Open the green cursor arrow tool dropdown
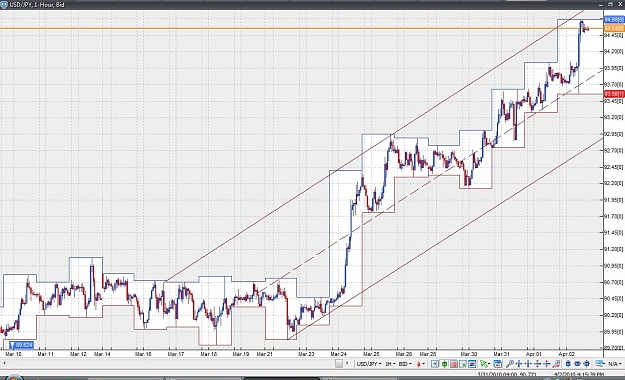 [485, 364]
